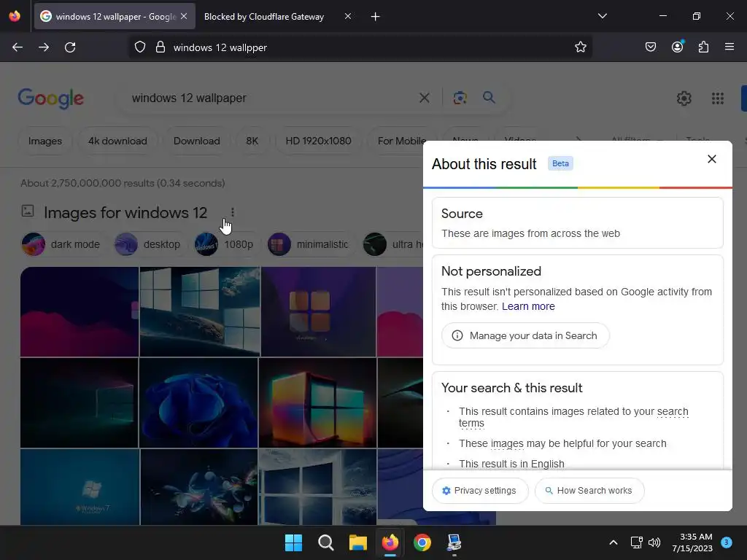Screen dimensions: 747x560
Task: Open Privacy settings
Action: pyautogui.click(x=480, y=491)
